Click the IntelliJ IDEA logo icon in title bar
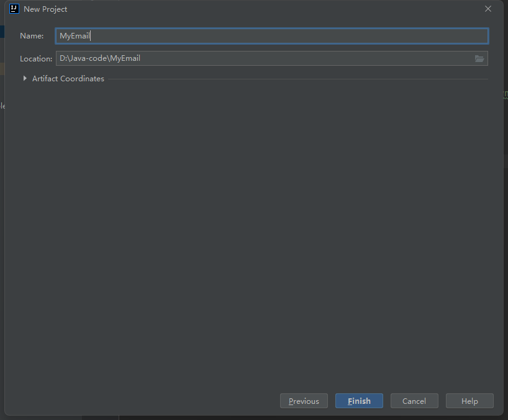508x420 pixels. pyautogui.click(x=14, y=9)
